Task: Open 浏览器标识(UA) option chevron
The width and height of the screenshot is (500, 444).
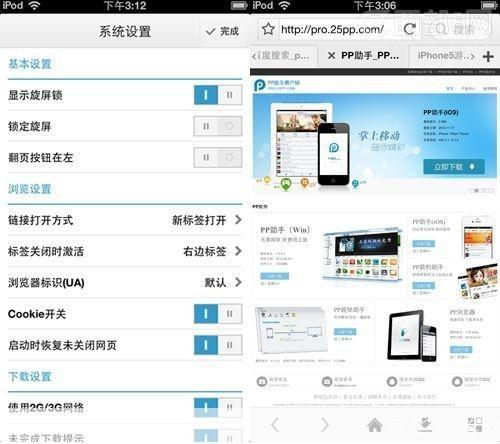Action: (238, 282)
